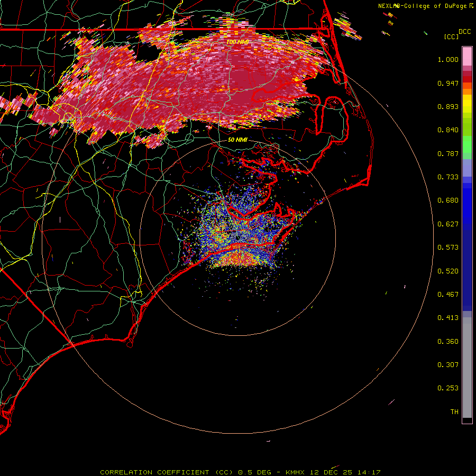Select the 0.253 color scale value
The image size is (476, 476).
pyautogui.click(x=448, y=388)
